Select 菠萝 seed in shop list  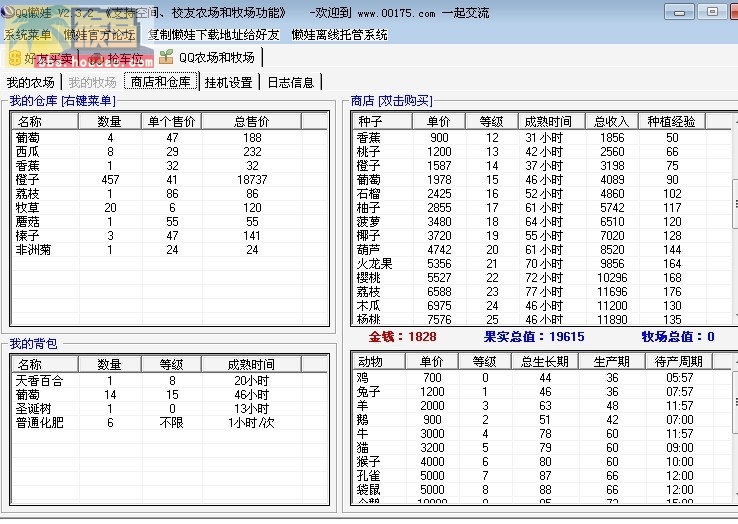click(x=541, y=222)
